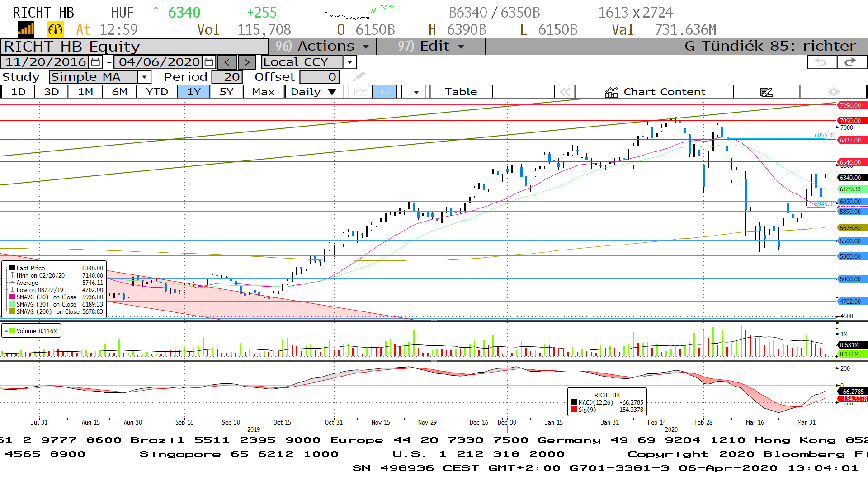Viewport: 868px width, 486px height.
Task: Collapse panel with double left arrows
Action: 565,92
